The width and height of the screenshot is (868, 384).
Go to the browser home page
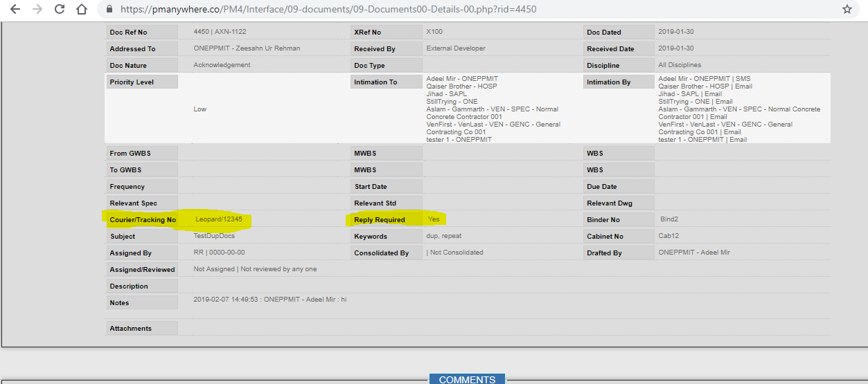coord(82,10)
